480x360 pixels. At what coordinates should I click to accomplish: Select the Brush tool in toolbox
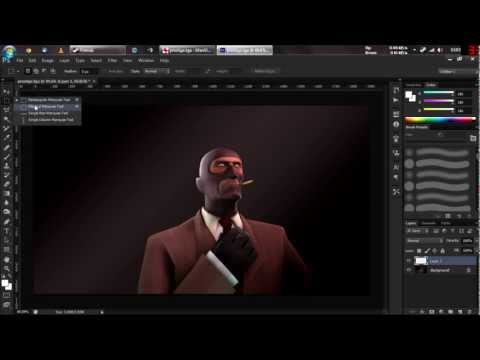6,156
